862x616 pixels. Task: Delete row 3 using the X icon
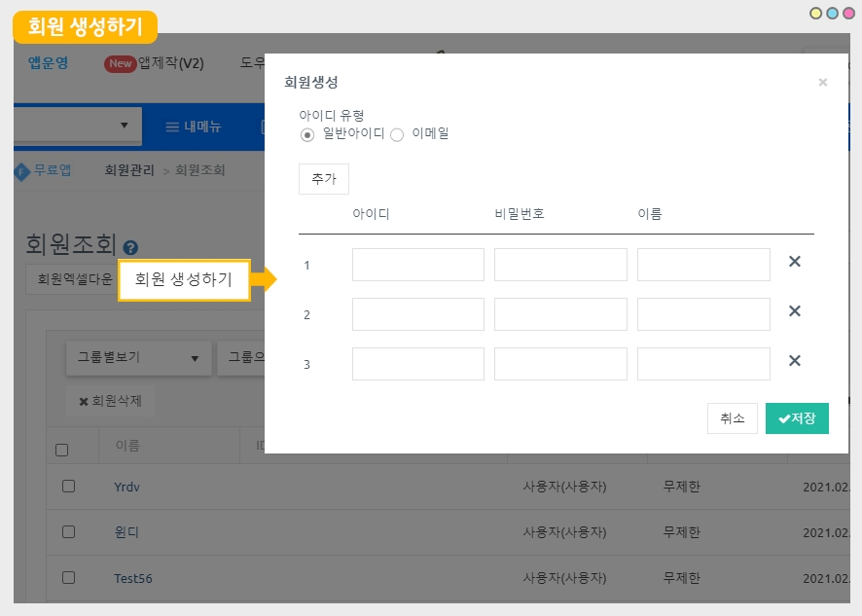tap(794, 361)
